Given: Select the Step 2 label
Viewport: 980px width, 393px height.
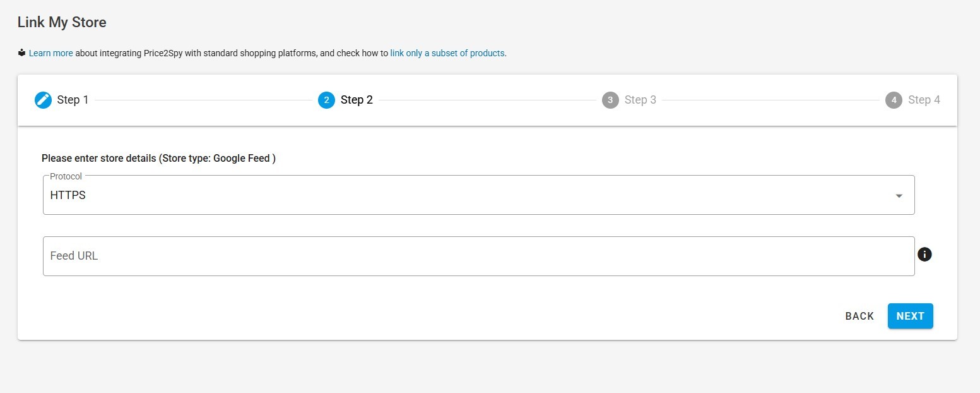Looking at the screenshot, I should (357, 100).
